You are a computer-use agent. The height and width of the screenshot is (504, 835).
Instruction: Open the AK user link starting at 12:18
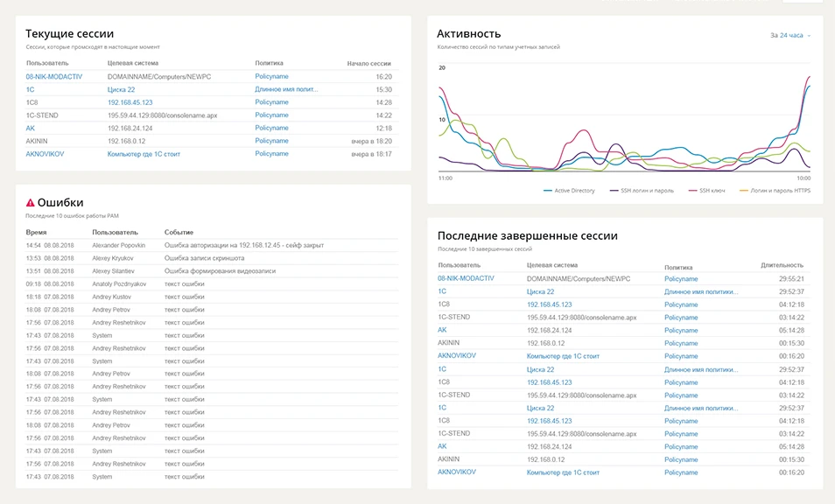(31, 129)
